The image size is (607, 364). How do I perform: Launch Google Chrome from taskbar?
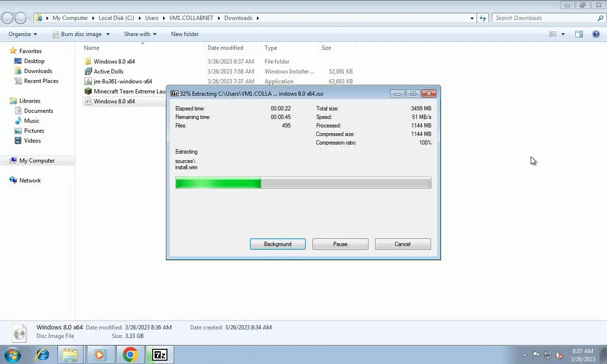[x=130, y=355]
